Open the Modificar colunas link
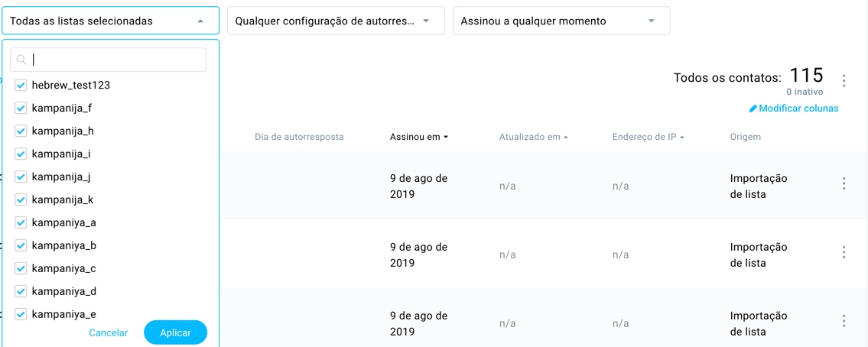 click(x=798, y=109)
